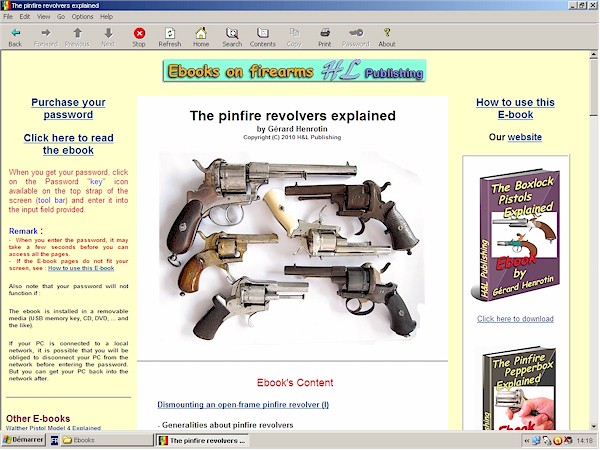Open the Go menu

click(61, 16)
